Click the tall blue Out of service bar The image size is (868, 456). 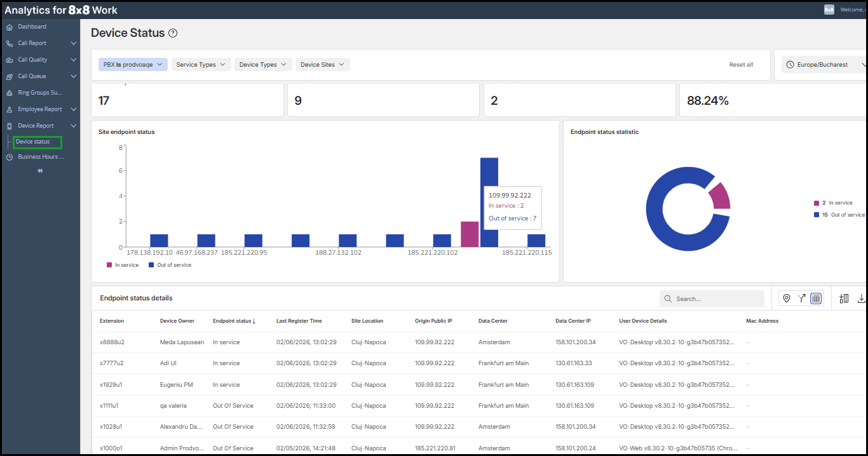(x=489, y=202)
